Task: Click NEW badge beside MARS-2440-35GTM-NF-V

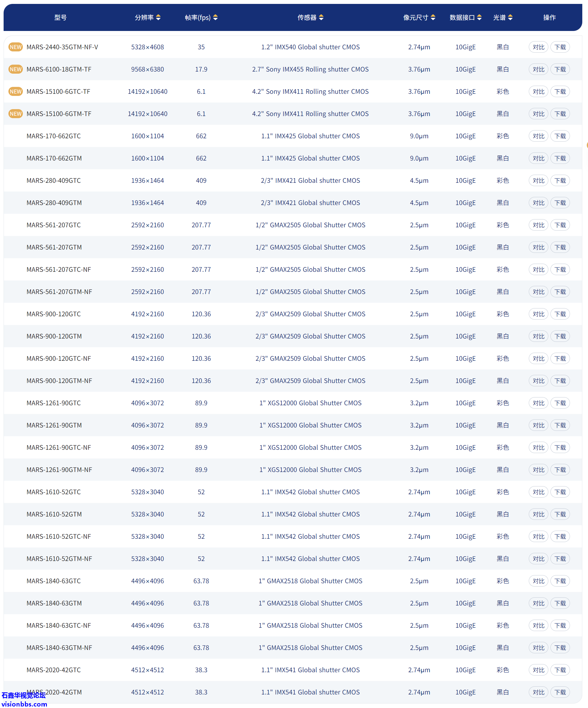Action: tap(16, 47)
